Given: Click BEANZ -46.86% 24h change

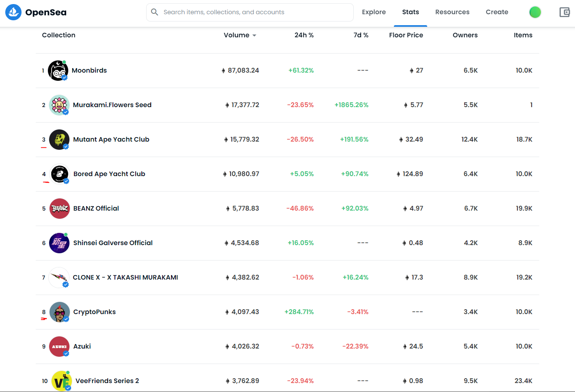Looking at the screenshot, I should (x=300, y=209).
